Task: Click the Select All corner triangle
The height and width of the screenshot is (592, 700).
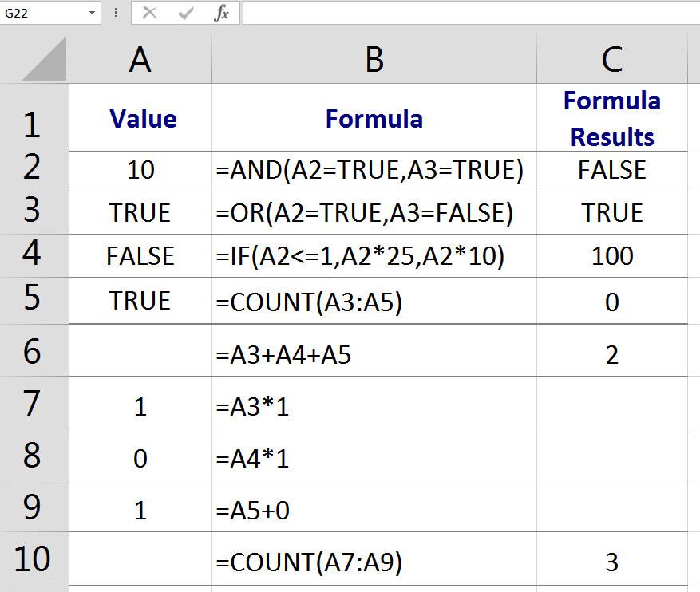Action: point(45,60)
